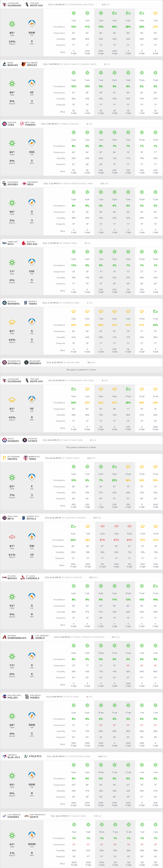Viewport: 163px width, 868px height.
Task: Select the Chicago Cubs logo
Action: 4,124
